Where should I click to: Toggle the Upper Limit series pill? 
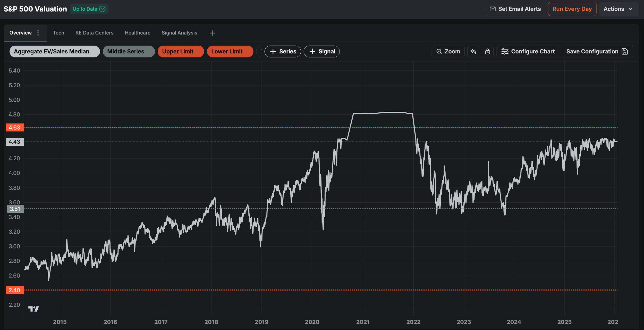[x=180, y=52]
